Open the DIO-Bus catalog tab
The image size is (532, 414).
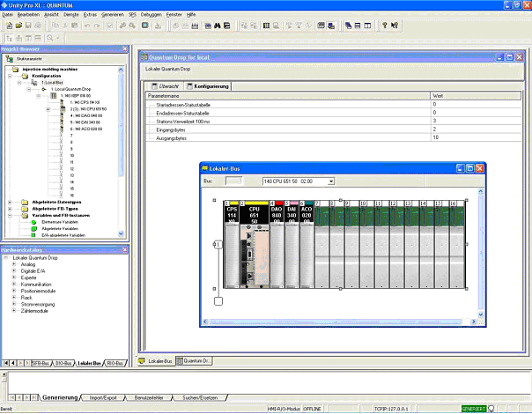pyautogui.click(x=63, y=363)
